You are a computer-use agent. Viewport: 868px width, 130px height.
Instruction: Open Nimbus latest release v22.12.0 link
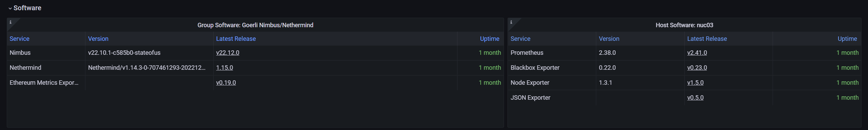click(228, 53)
